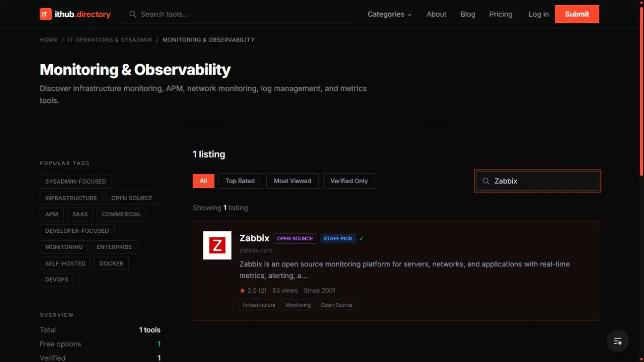Click the STAFF PICK badge

[x=338, y=238]
